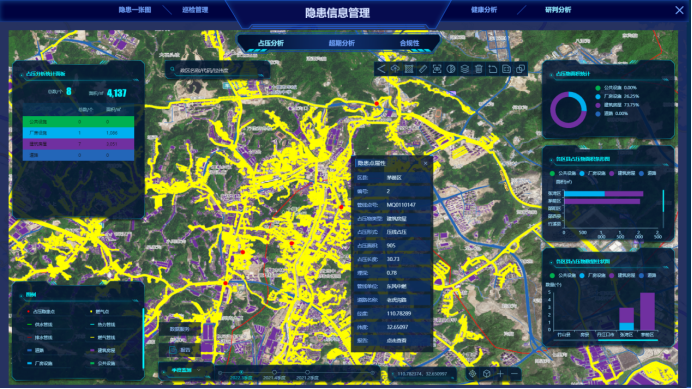Toggle 厂房设施 legend in count statistics chart
This screenshot has height=389, width=692.
[592, 276]
